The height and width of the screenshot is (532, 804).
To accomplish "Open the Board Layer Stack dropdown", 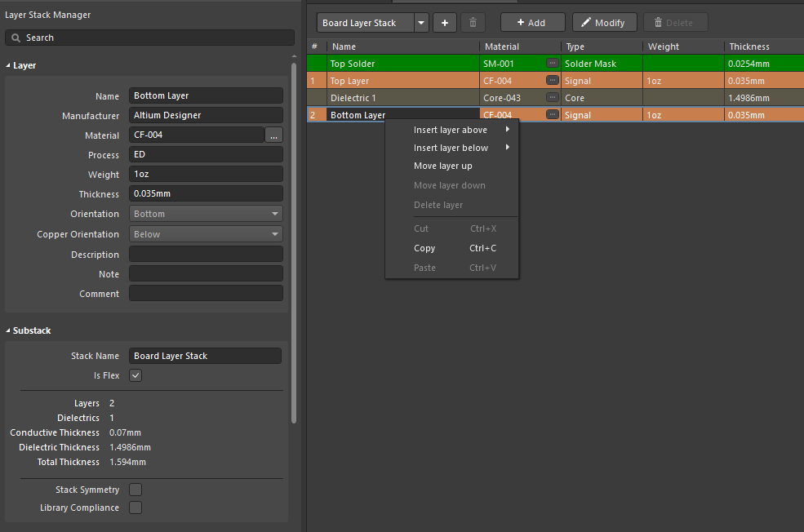I will tap(421, 23).
